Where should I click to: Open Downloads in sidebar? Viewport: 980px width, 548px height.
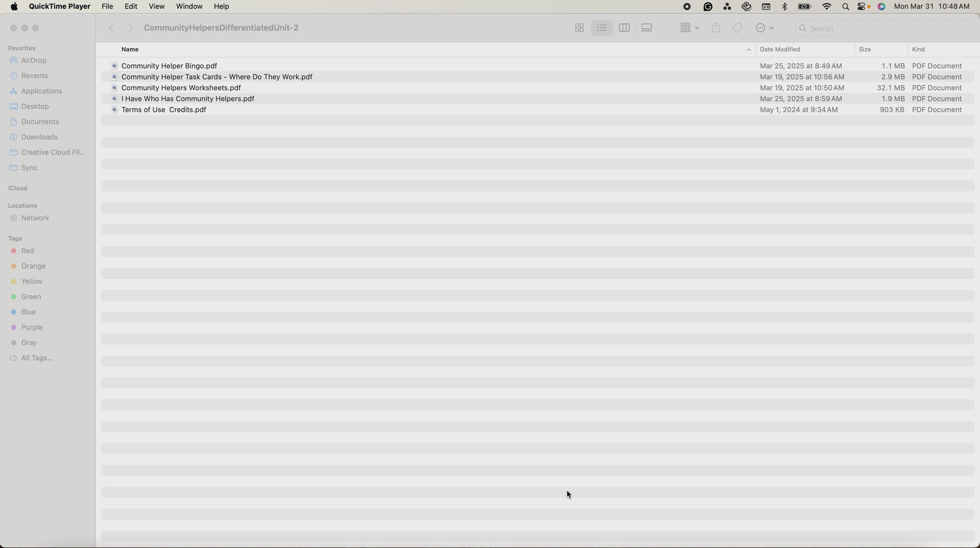[x=39, y=137]
